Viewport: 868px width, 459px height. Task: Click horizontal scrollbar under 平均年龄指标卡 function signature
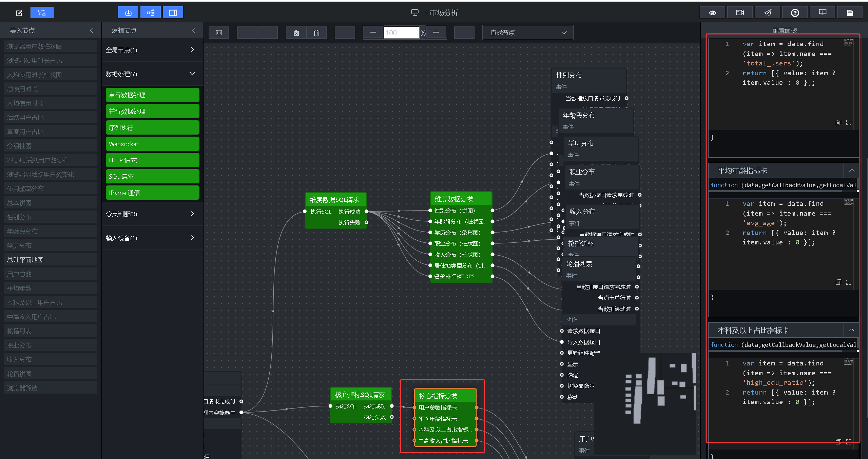775,192
